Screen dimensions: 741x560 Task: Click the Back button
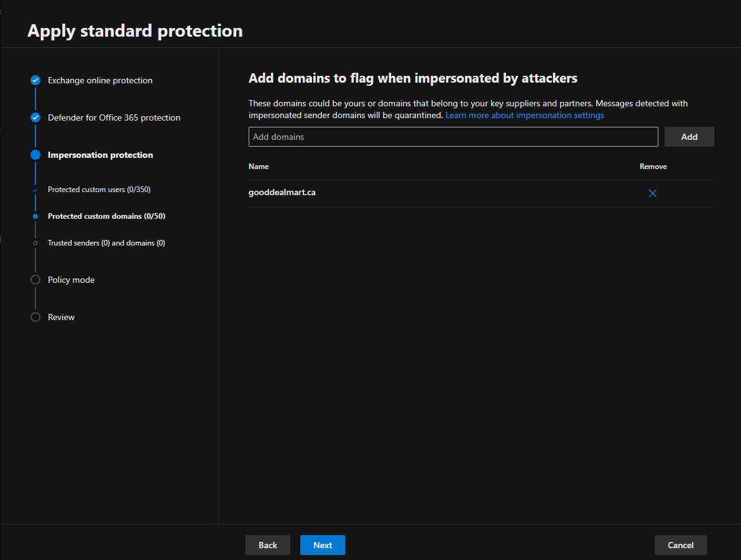pyautogui.click(x=267, y=545)
